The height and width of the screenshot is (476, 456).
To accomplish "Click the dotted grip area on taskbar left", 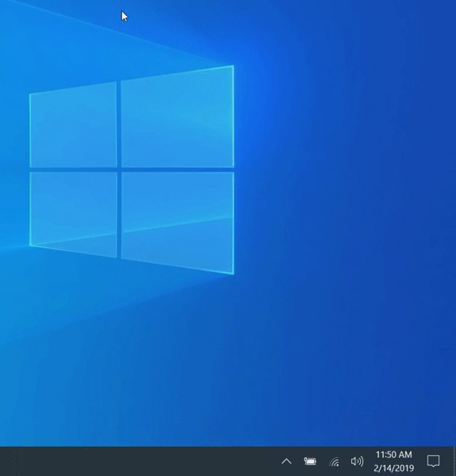I will [18, 462].
